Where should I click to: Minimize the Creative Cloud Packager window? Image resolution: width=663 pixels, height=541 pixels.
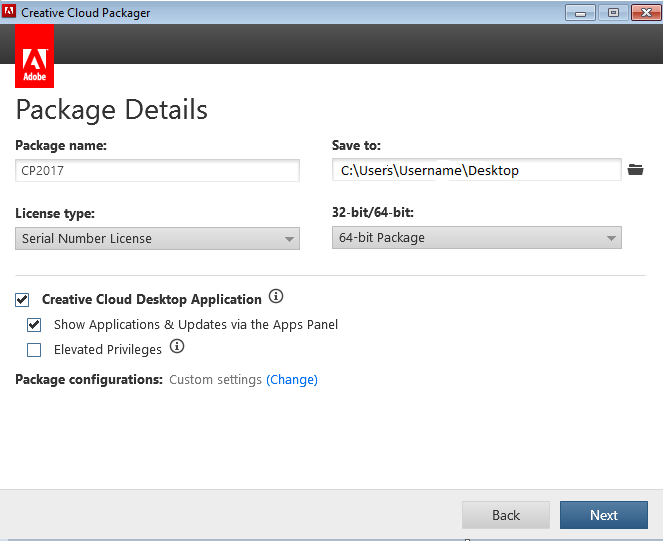[582, 12]
